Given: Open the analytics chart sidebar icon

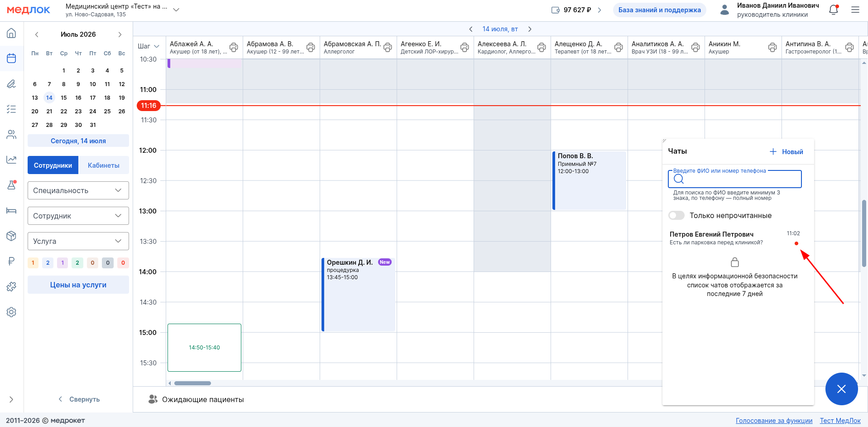Looking at the screenshot, I should tap(11, 160).
